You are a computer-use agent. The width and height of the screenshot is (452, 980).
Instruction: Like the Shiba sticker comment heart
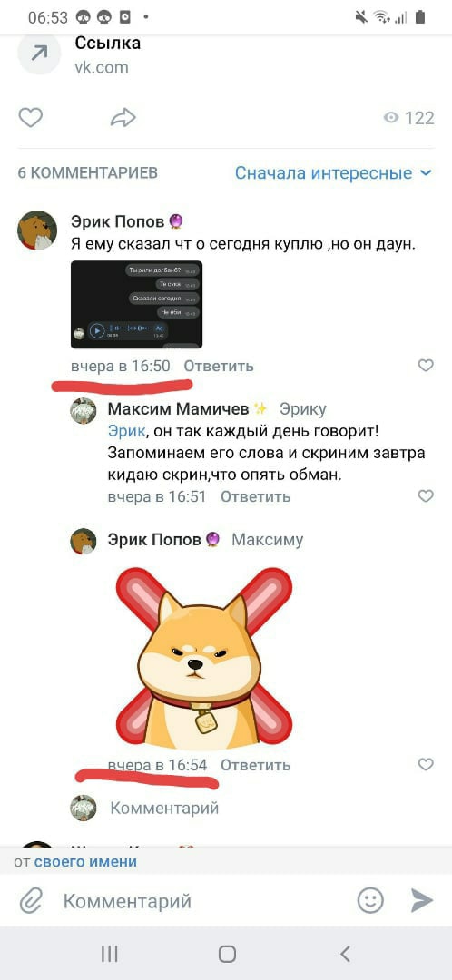point(426,764)
